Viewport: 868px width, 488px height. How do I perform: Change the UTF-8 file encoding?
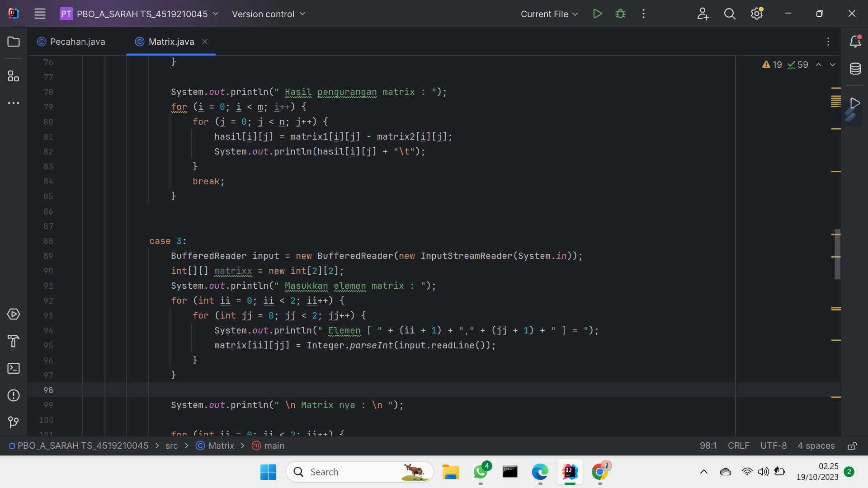tap(774, 446)
